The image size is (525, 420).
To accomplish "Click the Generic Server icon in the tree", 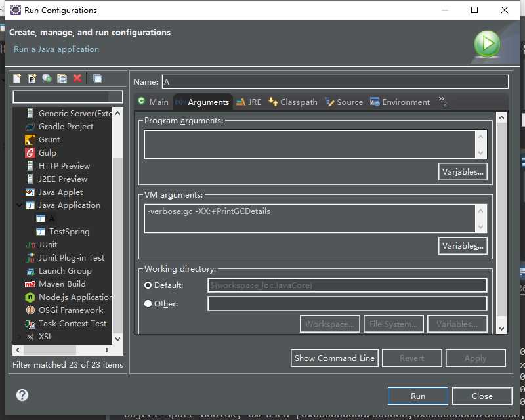I will point(30,114).
